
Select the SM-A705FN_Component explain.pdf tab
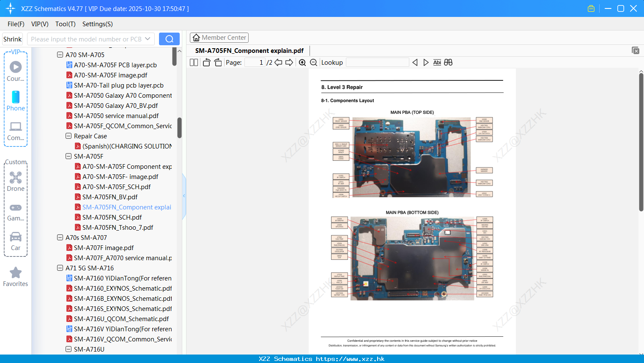click(249, 51)
